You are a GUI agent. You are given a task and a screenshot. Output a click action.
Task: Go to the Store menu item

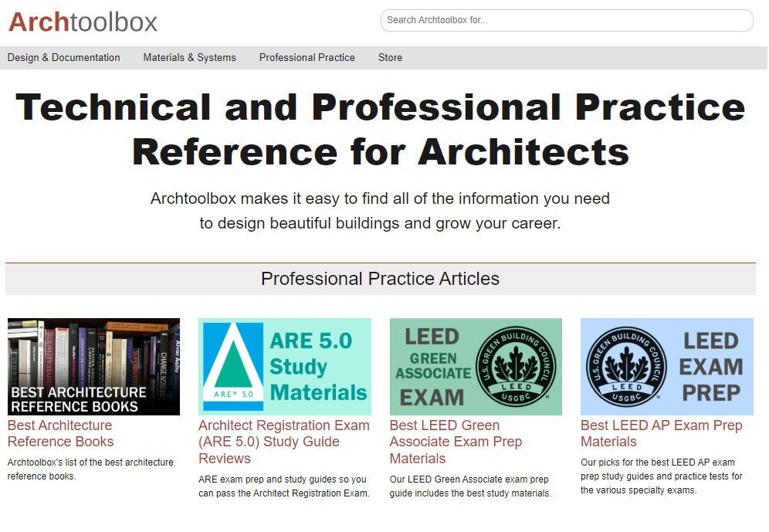click(390, 58)
